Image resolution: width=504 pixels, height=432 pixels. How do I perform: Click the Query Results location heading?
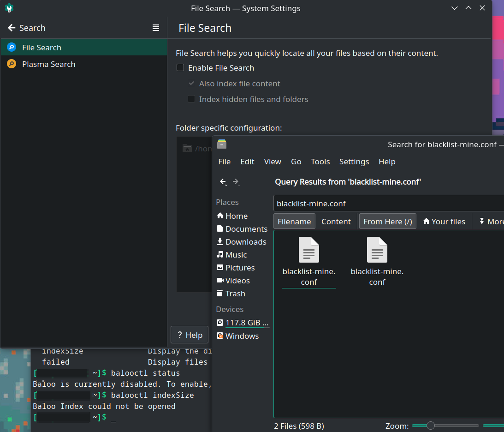pos(348,182)
